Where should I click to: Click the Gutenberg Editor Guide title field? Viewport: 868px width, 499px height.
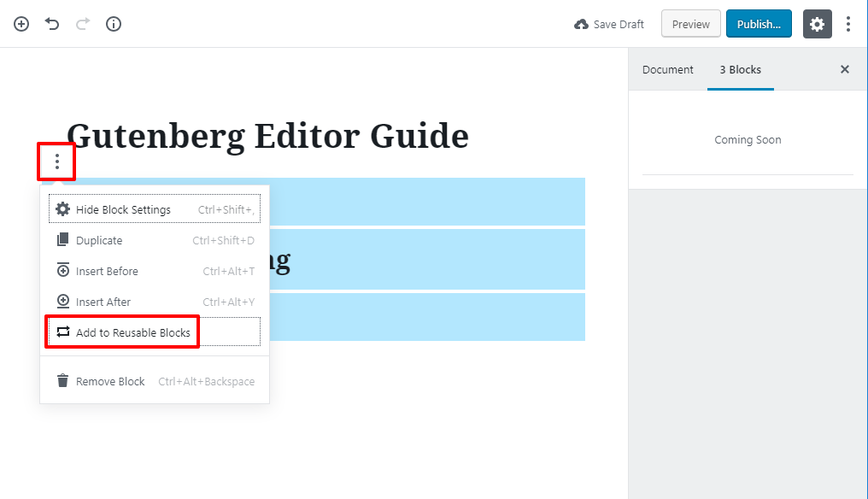coord(267,136)
